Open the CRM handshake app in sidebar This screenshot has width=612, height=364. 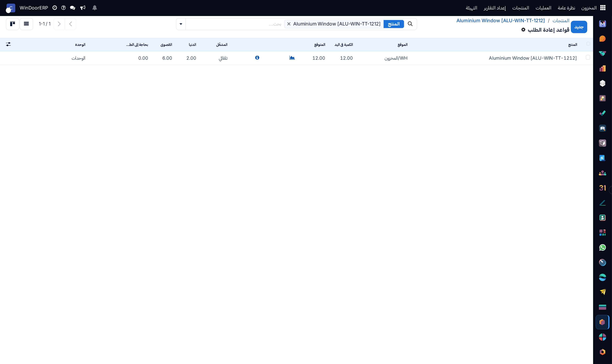[x=602, y=54]
